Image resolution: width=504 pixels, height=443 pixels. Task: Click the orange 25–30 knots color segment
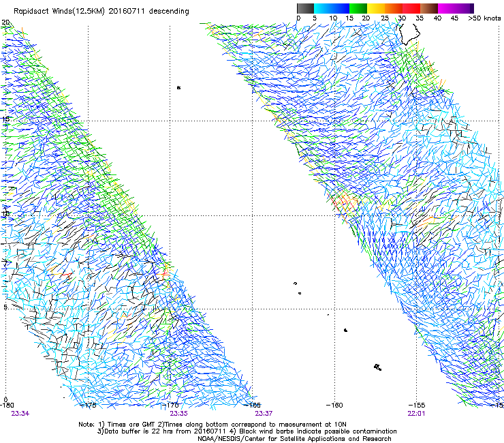[x=394, y=8]
